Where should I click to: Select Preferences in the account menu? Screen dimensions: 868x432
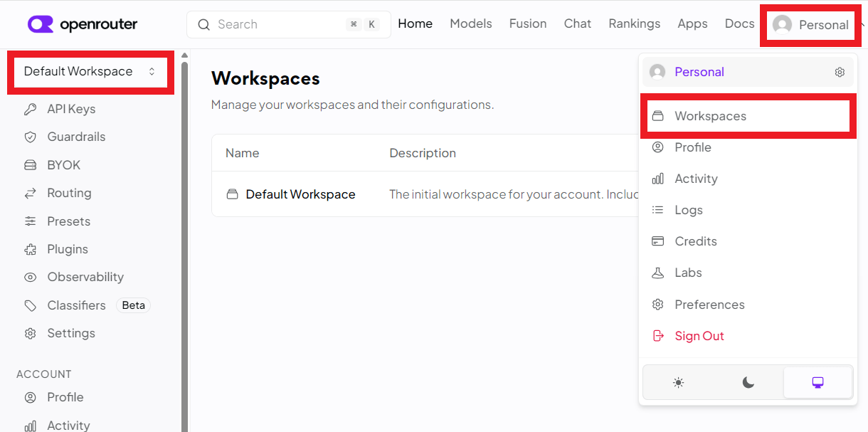tap(748, 305)
